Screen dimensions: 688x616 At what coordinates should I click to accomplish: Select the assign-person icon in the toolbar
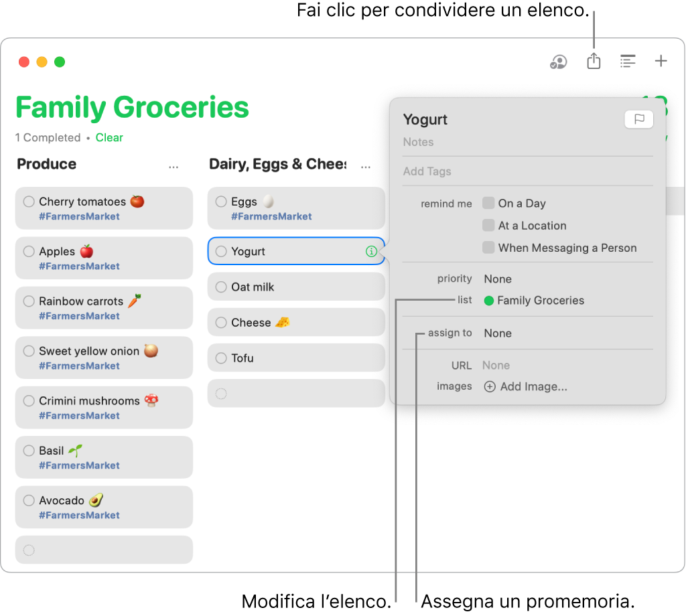[x=558, y=61]
